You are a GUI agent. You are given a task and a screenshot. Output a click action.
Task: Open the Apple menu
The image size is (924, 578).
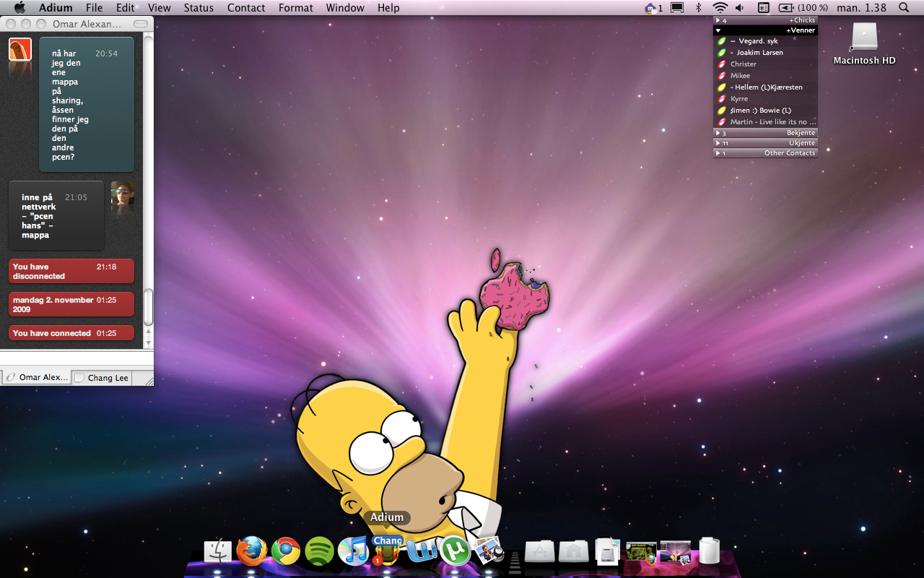coord(19,8)
